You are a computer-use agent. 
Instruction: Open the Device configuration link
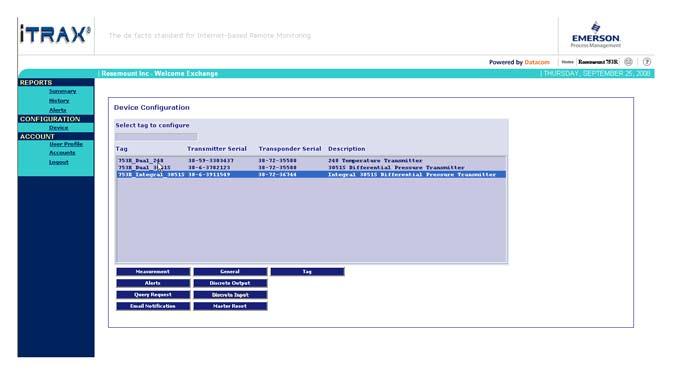click(58, 128)
